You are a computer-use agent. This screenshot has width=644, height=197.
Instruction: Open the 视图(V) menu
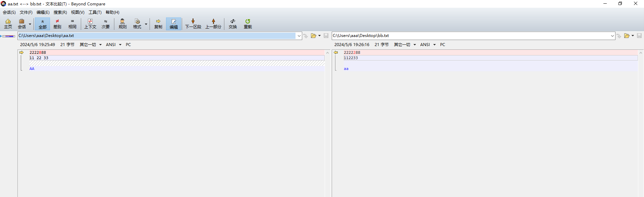tap(77, 12)
